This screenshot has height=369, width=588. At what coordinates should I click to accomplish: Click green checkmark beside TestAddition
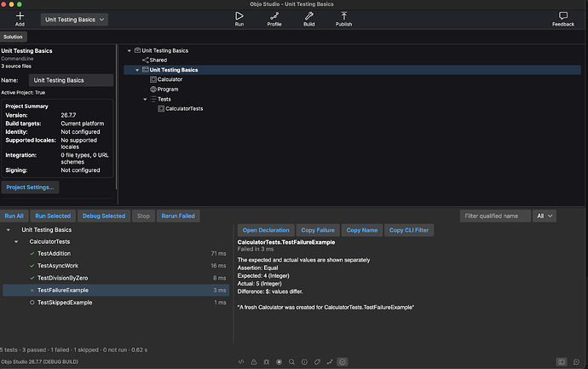click(32, 254)
